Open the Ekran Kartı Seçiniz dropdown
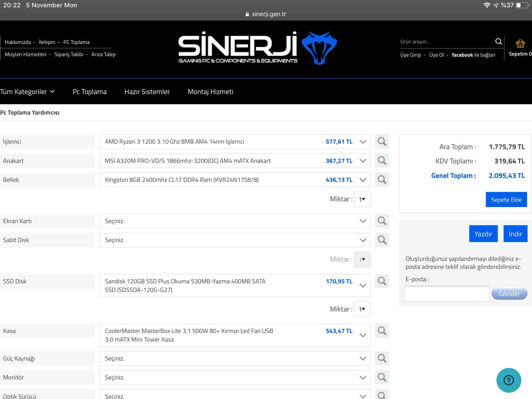The width and height of the screenshot is (532, 399). point(235,221)
